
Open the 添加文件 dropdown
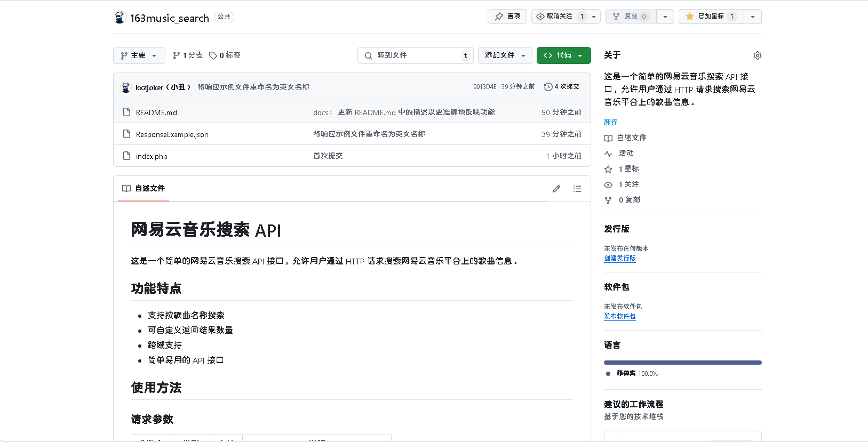point(505,55)
